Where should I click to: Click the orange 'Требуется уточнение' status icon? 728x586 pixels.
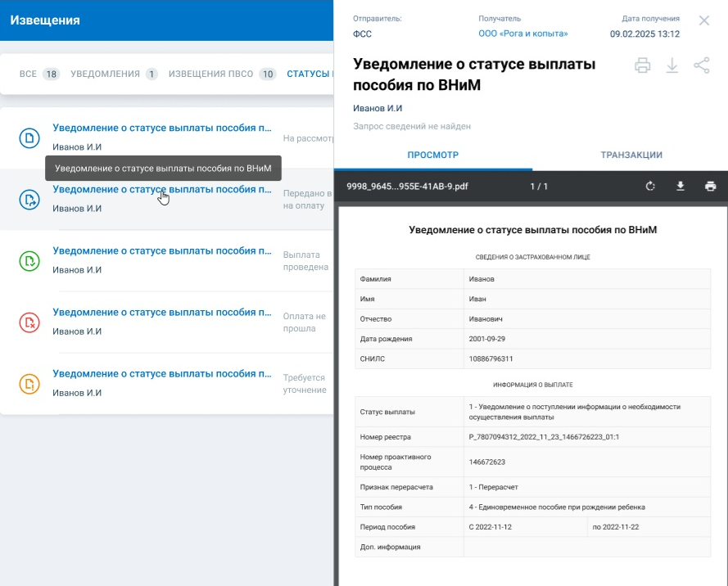[x=29, y=384]
